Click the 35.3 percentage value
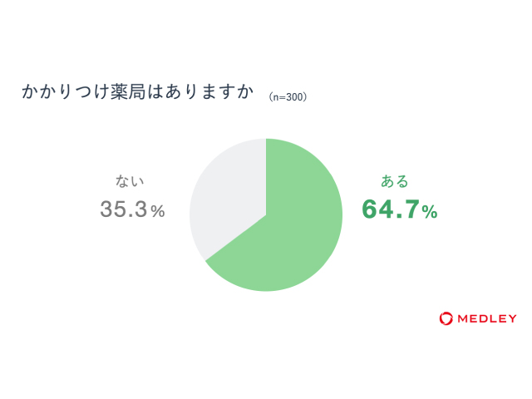 point(124,209)
